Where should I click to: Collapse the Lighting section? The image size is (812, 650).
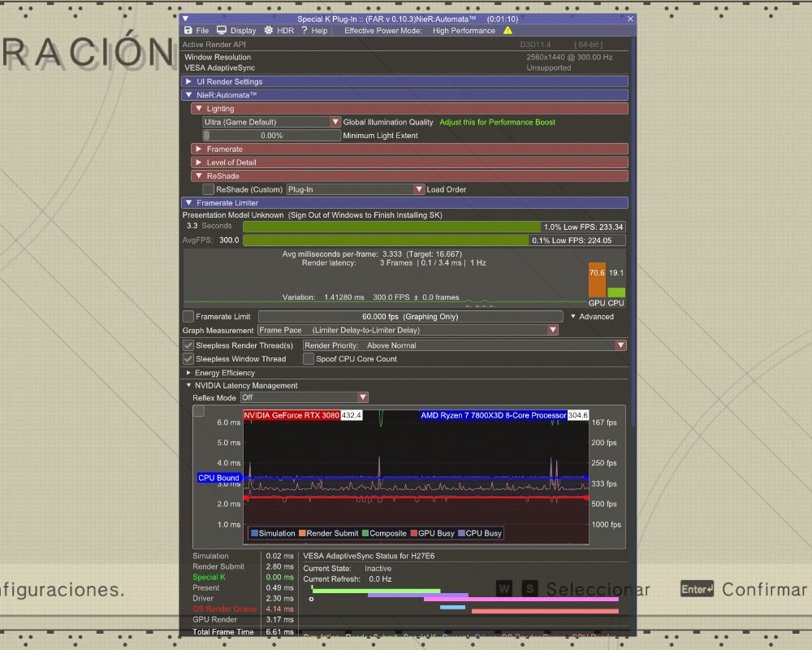(x=409, y=108)
